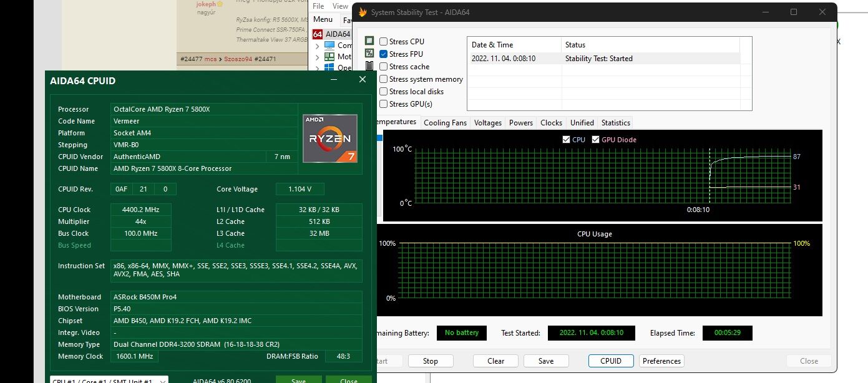Click the Stress FPU percent icon
Screen dimensions: 868x383
(x=369, y=54)
